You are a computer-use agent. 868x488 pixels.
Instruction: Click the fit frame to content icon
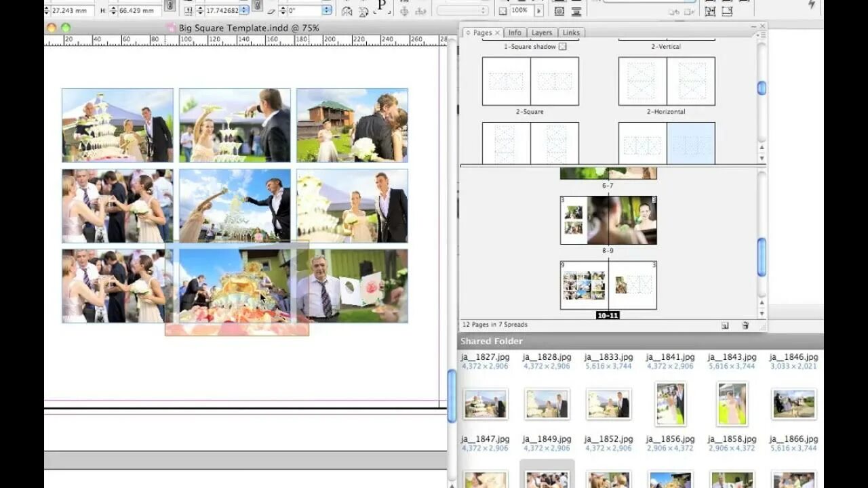tap(727, 11)
